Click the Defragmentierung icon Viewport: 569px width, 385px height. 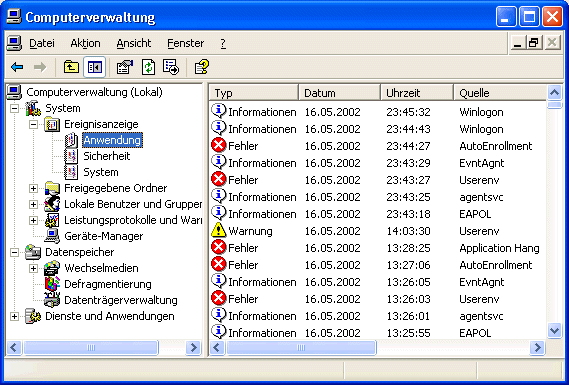point(52,284)
